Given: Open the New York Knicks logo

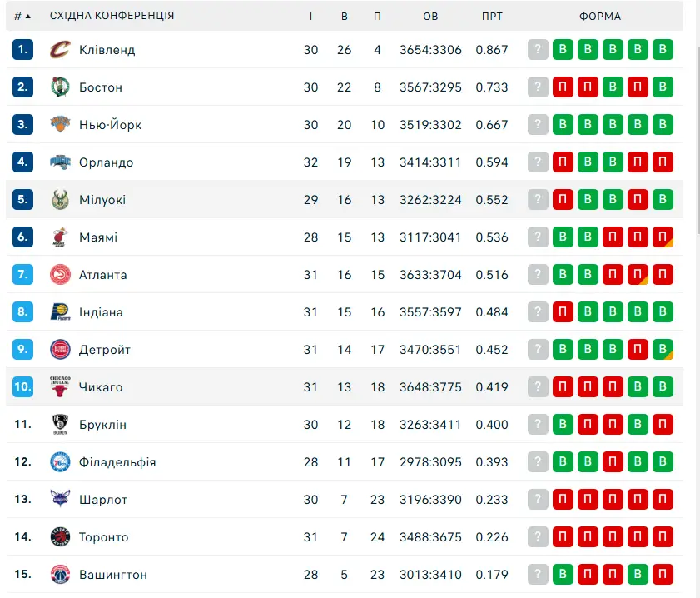Looking at the screenshot, I should (60, 124).
